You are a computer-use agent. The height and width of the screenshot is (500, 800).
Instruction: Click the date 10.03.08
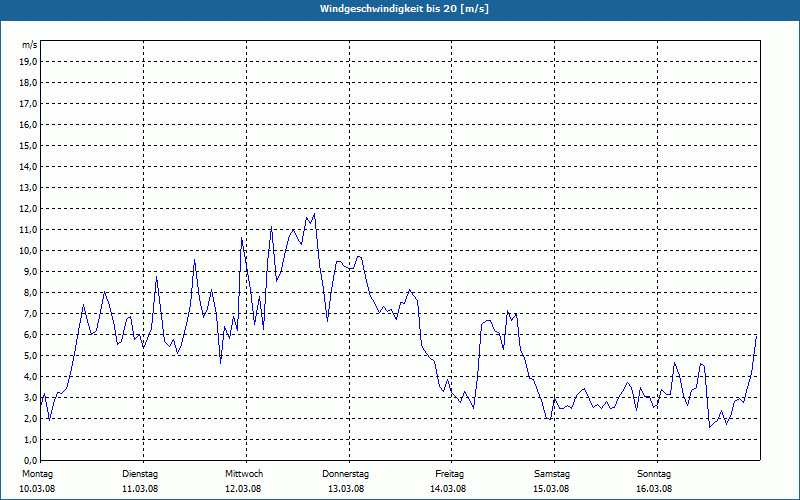[37, 489]
